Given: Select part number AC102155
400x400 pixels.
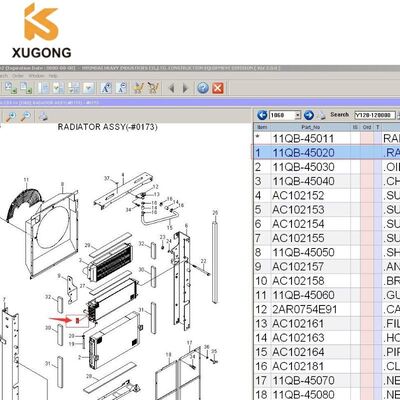Looking at the screenshot, I should tap(298, 238).
